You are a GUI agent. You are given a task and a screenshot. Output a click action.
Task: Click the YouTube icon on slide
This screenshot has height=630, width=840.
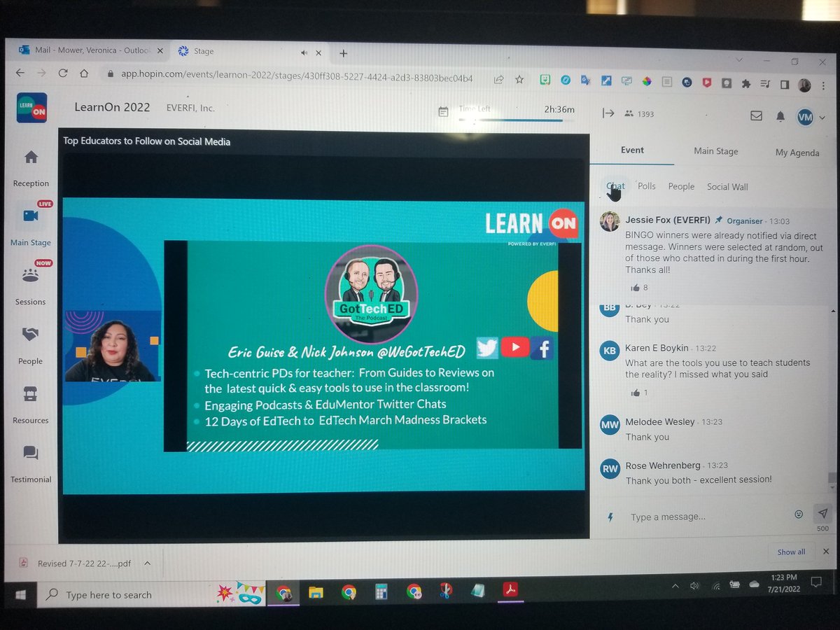pyautogui.click(x=514, y=346)
